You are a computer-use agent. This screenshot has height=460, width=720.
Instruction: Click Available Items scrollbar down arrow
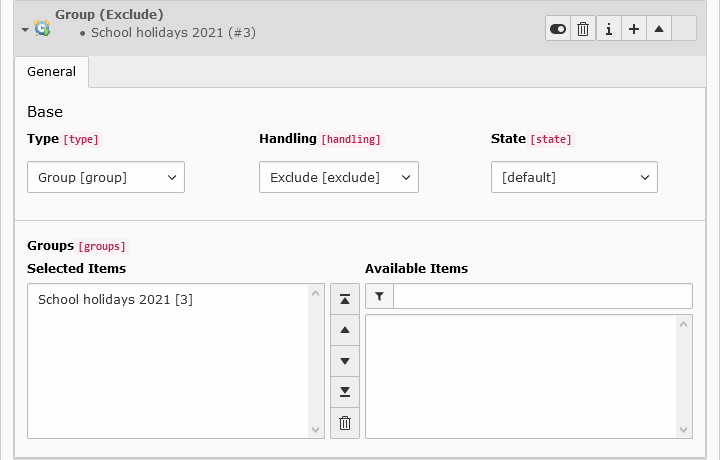click(x=683, y=430)
